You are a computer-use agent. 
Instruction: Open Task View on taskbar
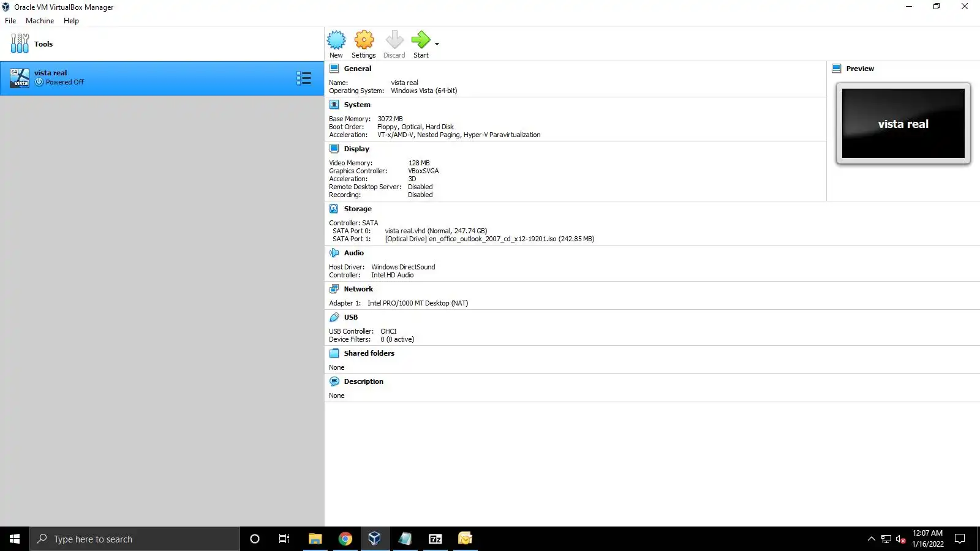pos(284,539)
